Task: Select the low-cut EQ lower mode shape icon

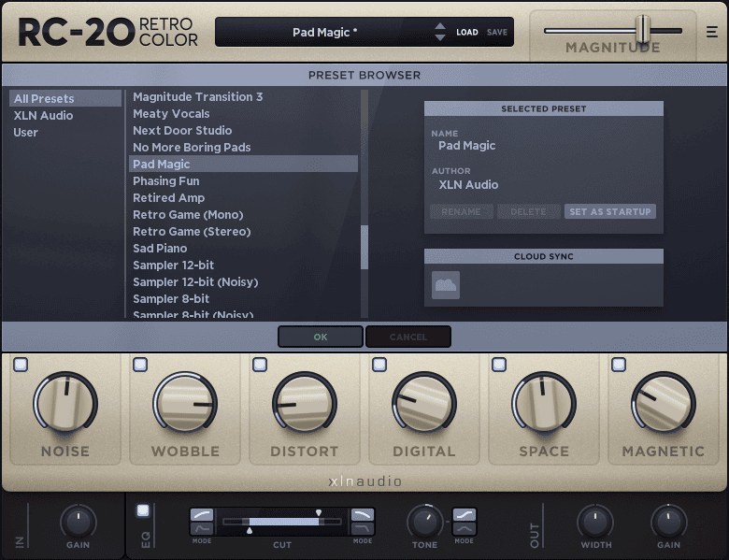Action: [x=202, y=528]
